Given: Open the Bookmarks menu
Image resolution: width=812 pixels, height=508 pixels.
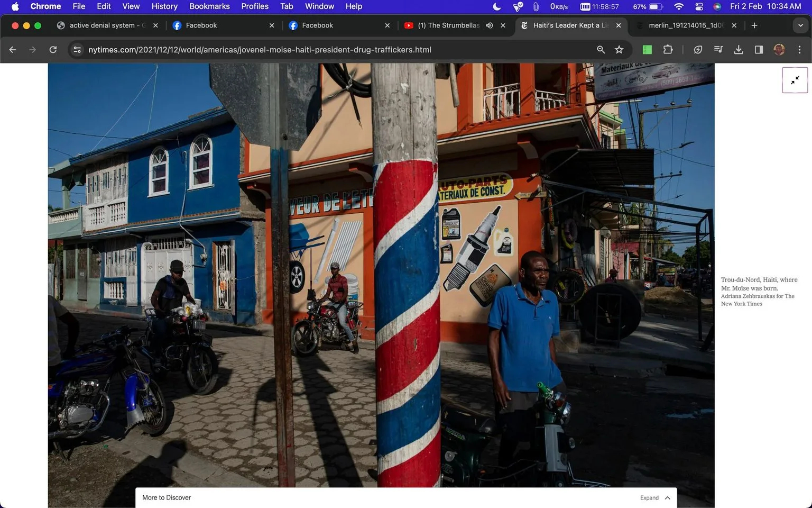Looking at the screenshot, I should point(209,6).
